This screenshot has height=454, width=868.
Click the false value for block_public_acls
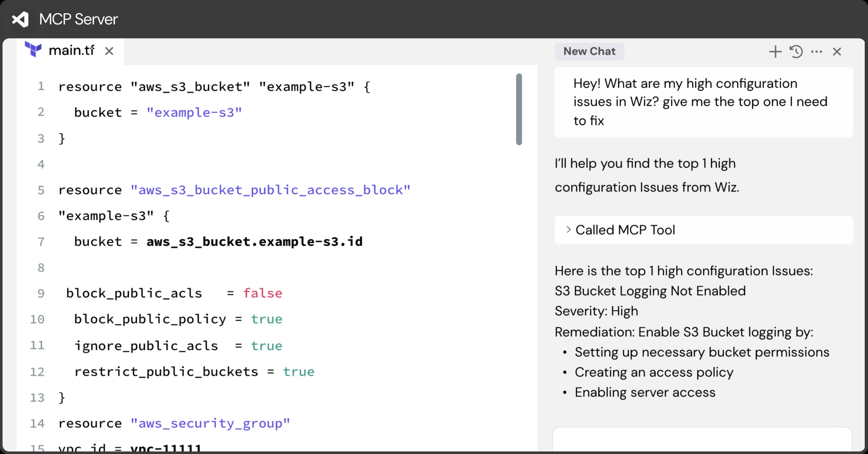[x=262, y=293]
